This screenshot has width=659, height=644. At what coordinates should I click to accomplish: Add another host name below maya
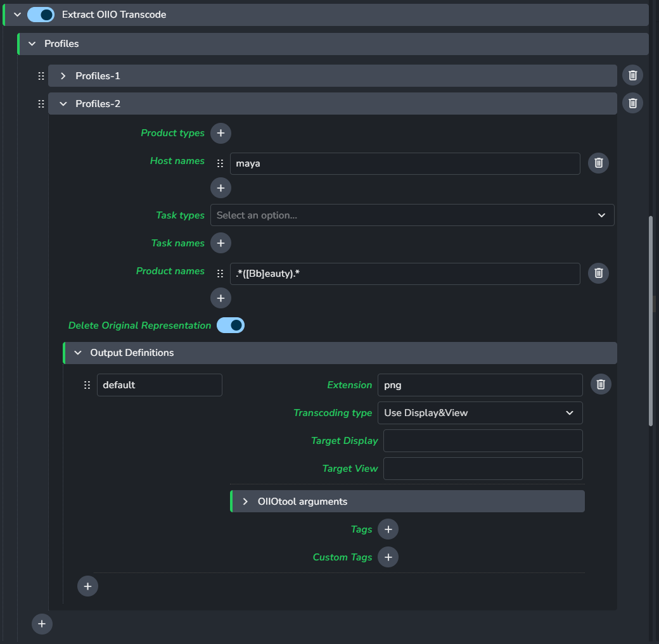click(x=221, y=188)
